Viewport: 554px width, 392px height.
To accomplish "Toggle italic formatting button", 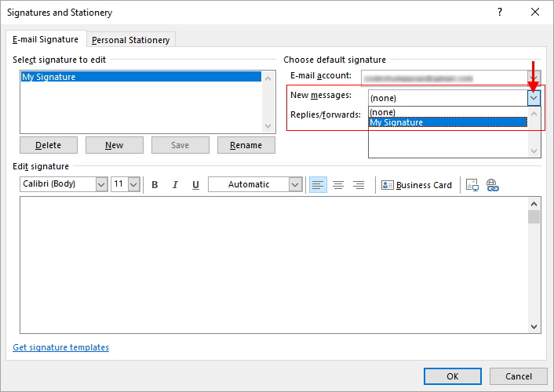I will pos(175,185).
